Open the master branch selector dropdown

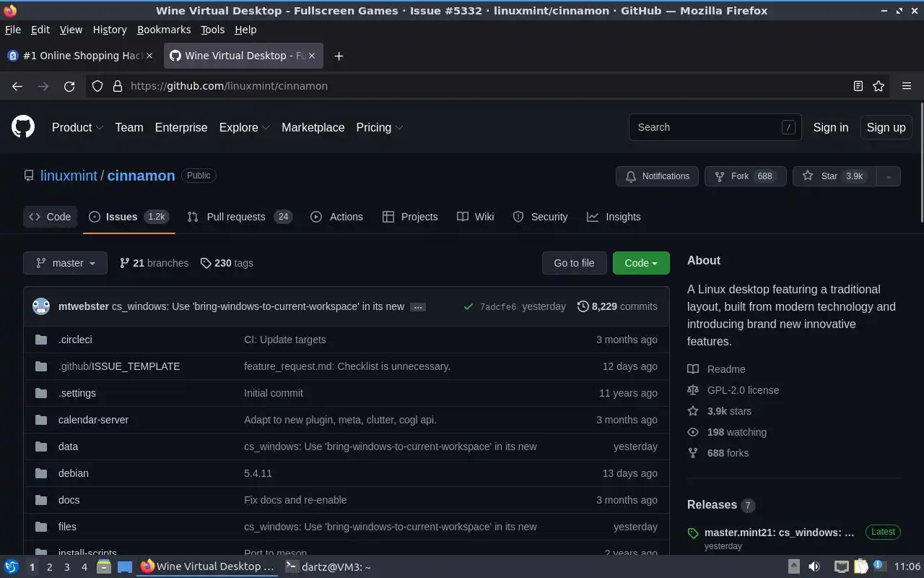(x=65, y=263)
